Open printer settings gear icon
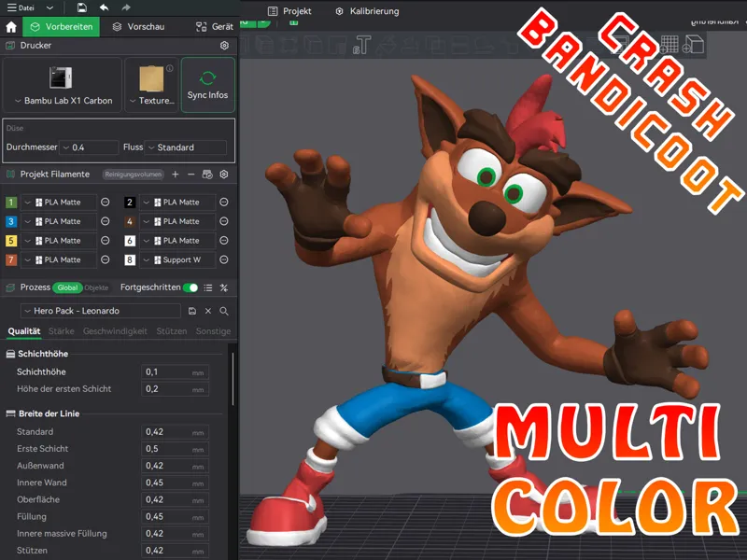 pos(224,45)
